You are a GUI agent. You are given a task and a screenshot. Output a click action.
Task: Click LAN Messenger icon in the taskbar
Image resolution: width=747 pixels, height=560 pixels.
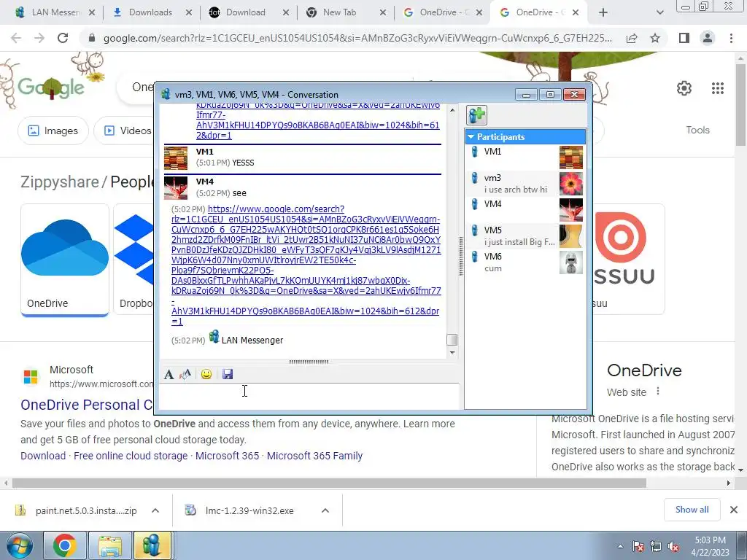152,545
